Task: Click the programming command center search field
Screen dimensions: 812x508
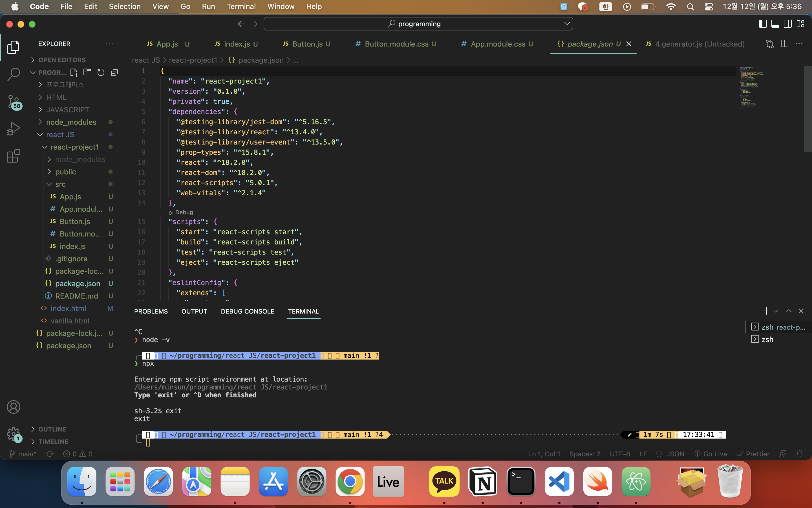Action: (418, 24)
